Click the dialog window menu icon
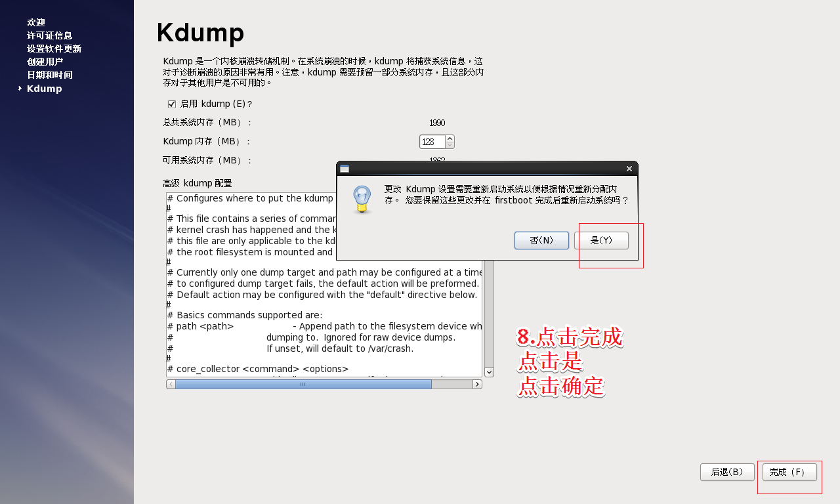 pos(345,169)
